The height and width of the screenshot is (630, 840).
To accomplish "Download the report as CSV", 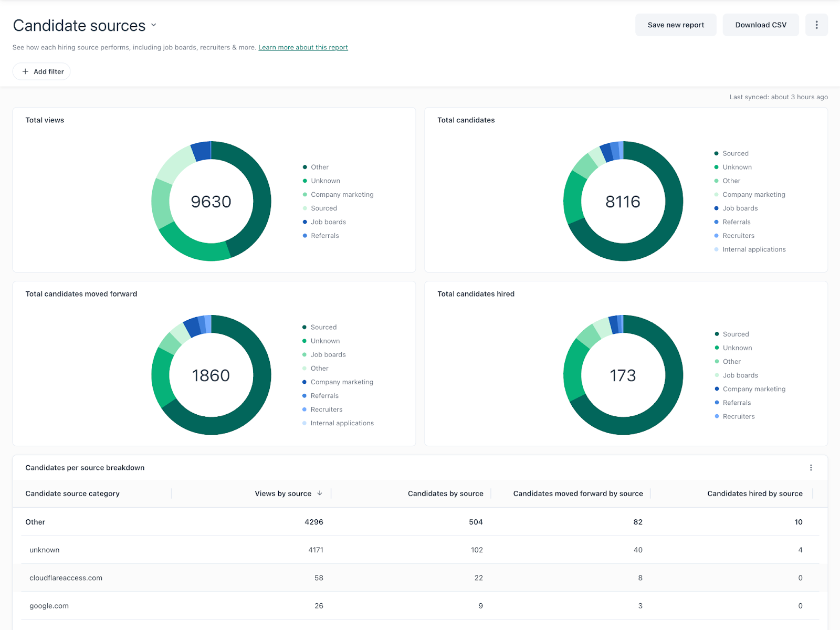I will pos(760,25).
